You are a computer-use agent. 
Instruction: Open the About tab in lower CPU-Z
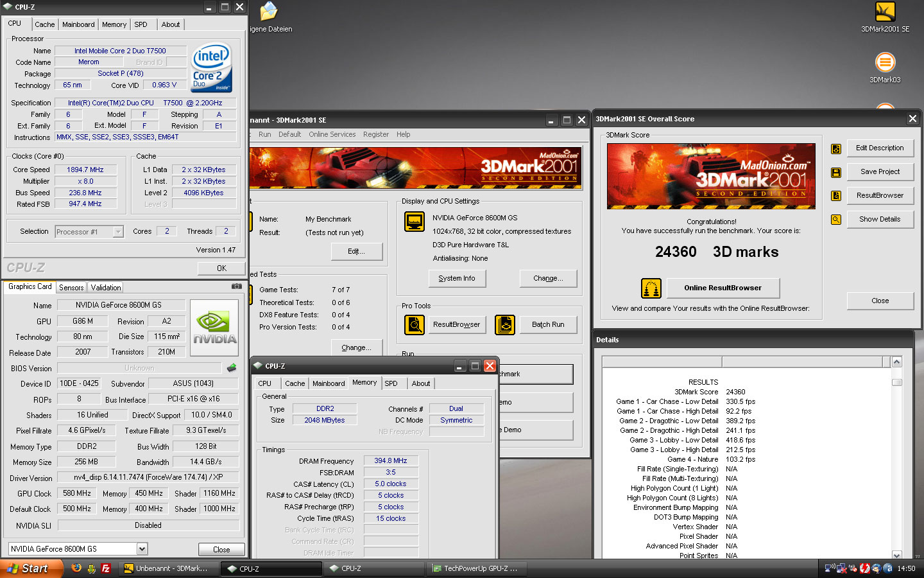pos(421,383)
